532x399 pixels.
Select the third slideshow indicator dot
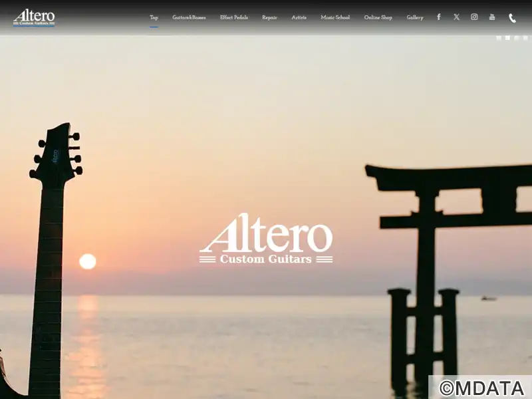pyautogui.click(x=517, y=38)
